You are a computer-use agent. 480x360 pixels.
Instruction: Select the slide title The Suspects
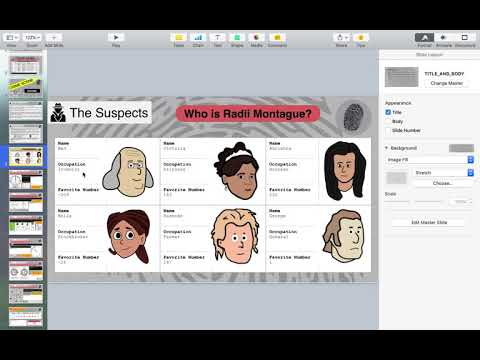click(x=109, y=113)
